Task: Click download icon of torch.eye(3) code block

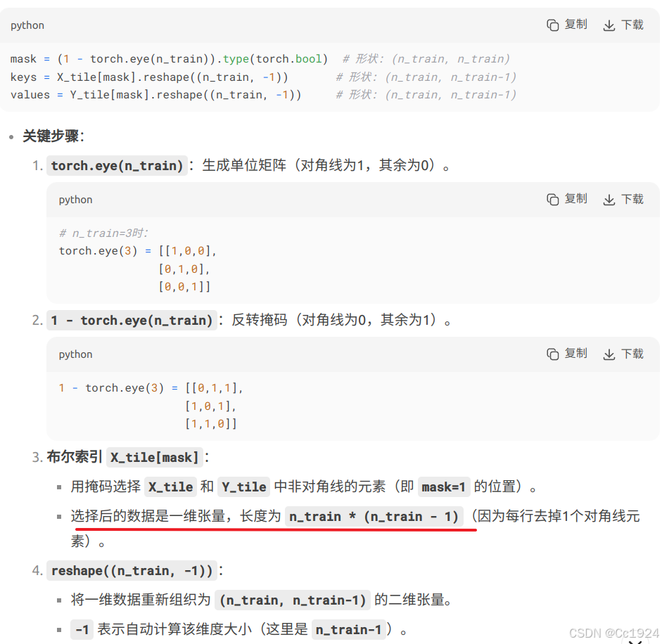Action: (x=609, y=200)
